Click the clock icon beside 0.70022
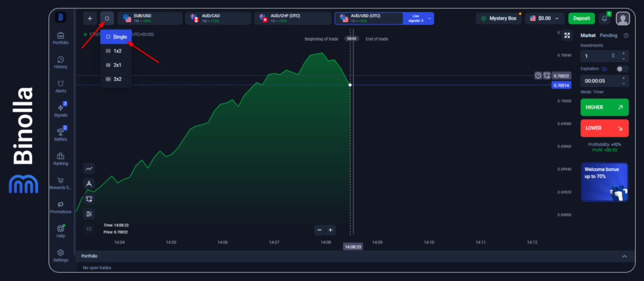 [538, 75]
